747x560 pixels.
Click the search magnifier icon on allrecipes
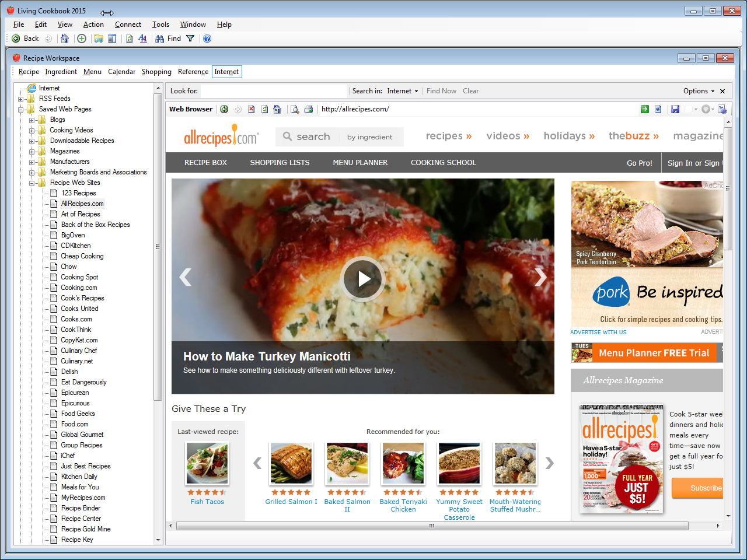[287, 136]
